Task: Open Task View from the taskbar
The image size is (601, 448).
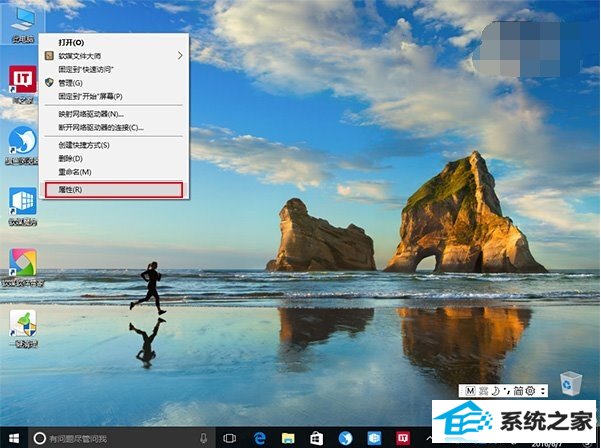Action: [229, 438]
